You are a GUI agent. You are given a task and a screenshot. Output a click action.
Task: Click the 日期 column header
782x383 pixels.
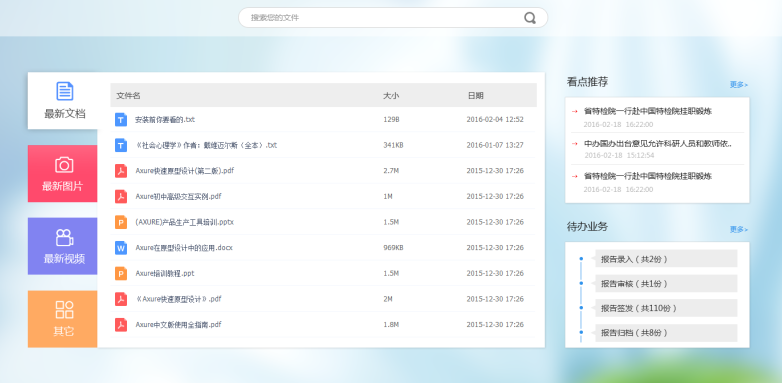(x=475, y=96)
